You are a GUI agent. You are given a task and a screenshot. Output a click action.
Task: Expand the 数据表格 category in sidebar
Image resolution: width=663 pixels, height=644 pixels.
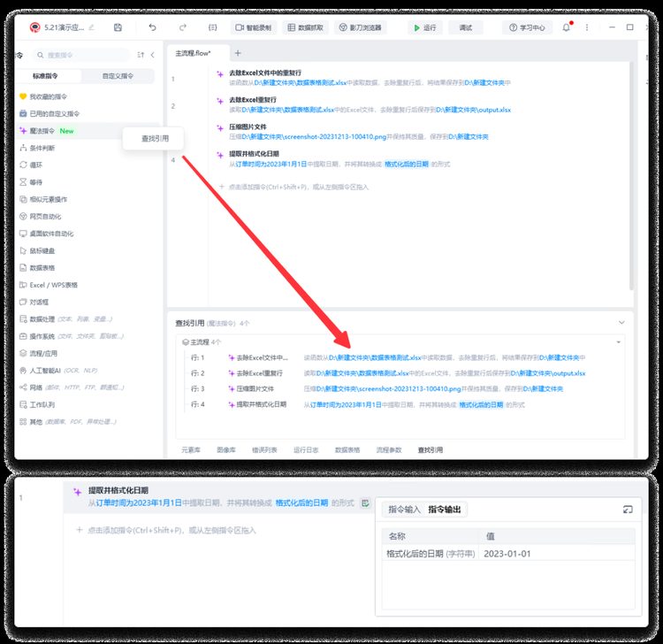(x=37, y=268)
